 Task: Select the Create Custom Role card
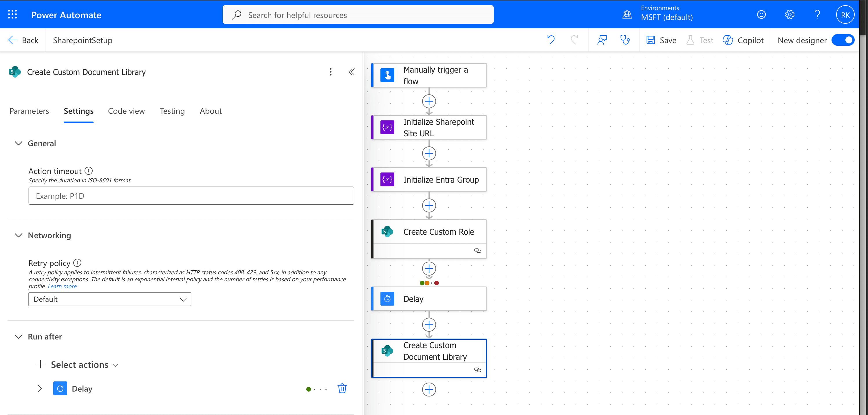428,239
